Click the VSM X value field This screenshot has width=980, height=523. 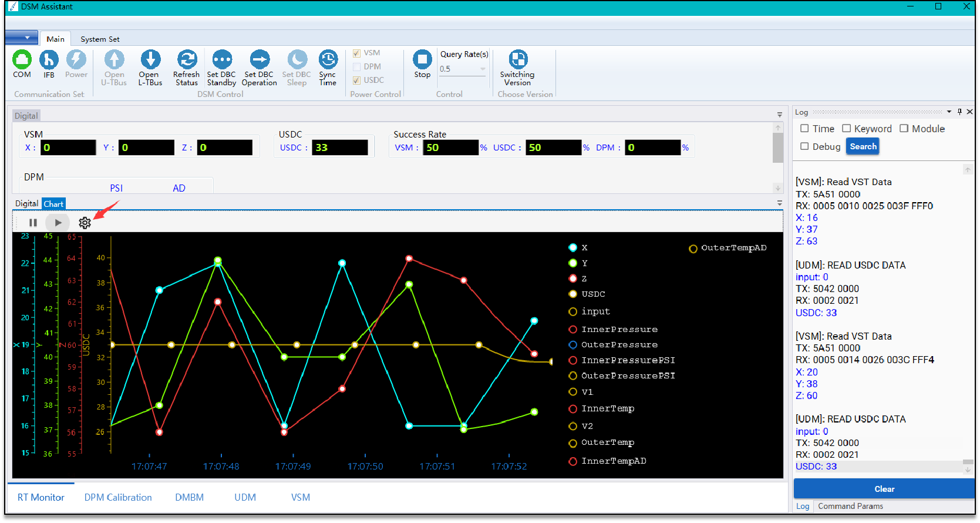[68, 147]
